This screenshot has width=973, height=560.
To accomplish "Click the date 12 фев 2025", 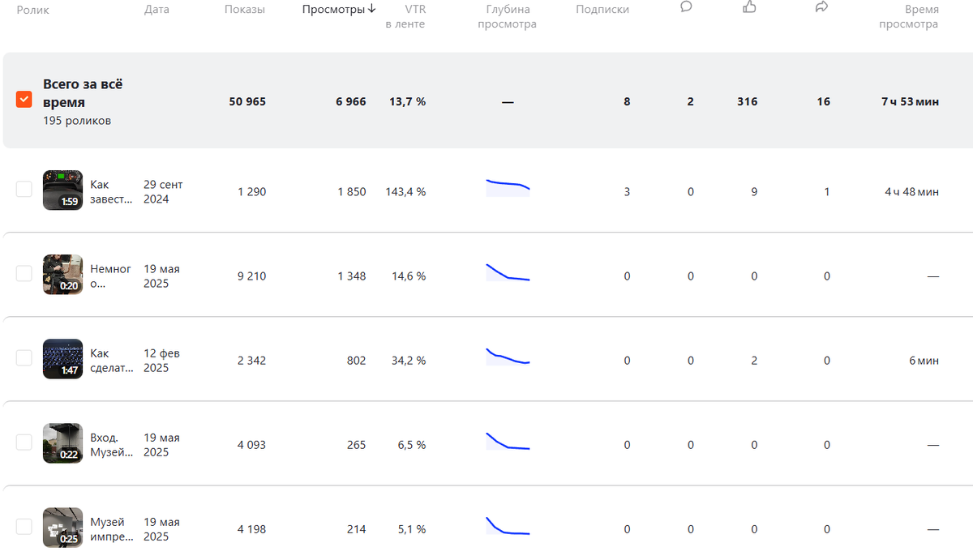I will (161, 361).
